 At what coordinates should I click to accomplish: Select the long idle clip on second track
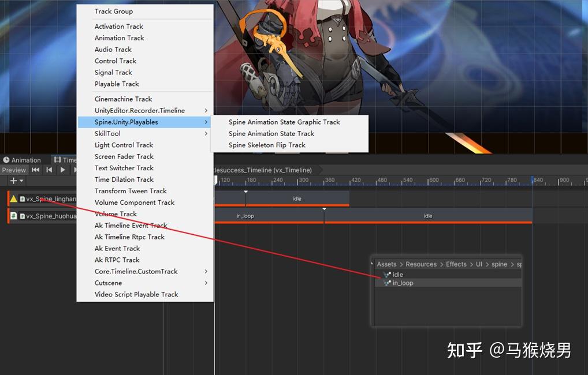pyautogui.click(x=428, y=216)
